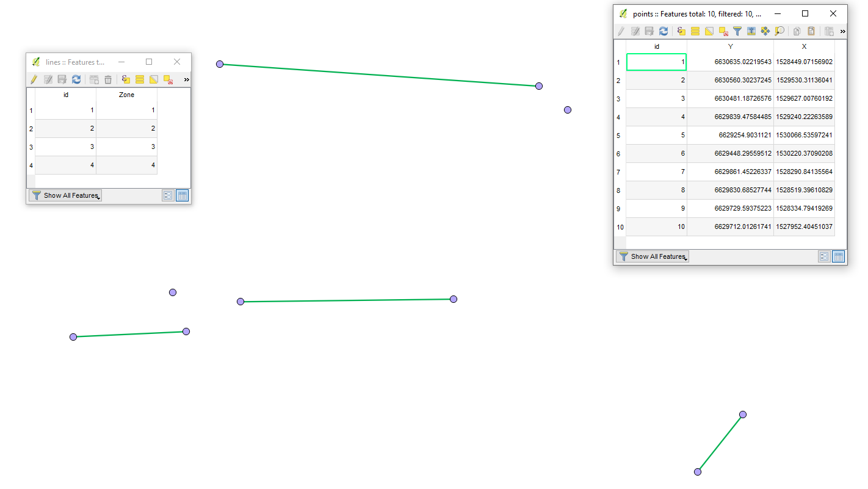Sort by id column header in points table
This screenshot has height=489, width=868.
[x=657, y=46]
